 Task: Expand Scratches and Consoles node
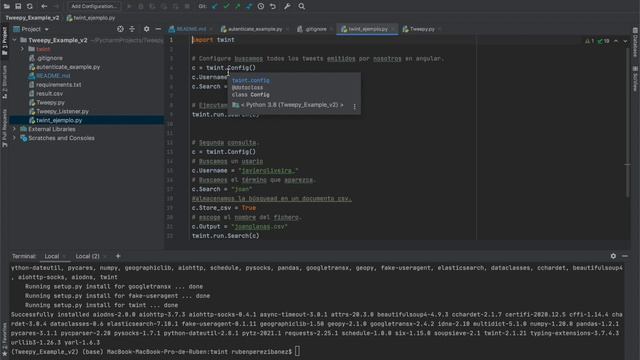(x=15, y=138)
